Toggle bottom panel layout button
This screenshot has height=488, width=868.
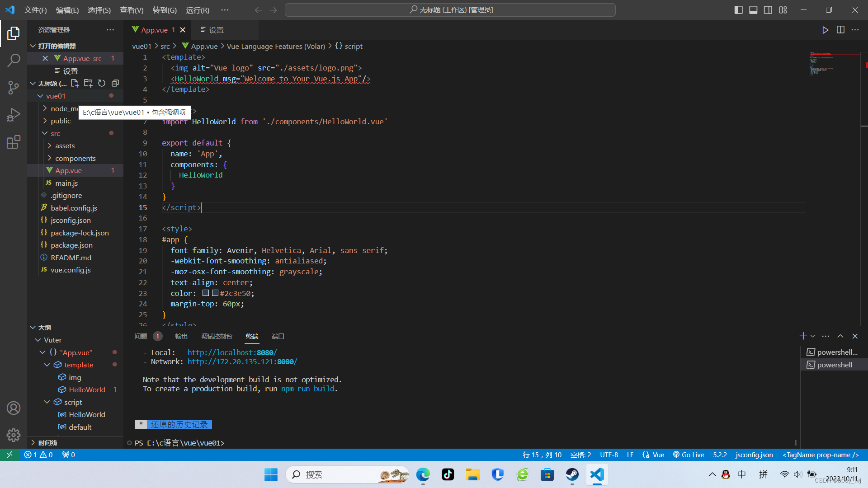[x=753, y=10]
